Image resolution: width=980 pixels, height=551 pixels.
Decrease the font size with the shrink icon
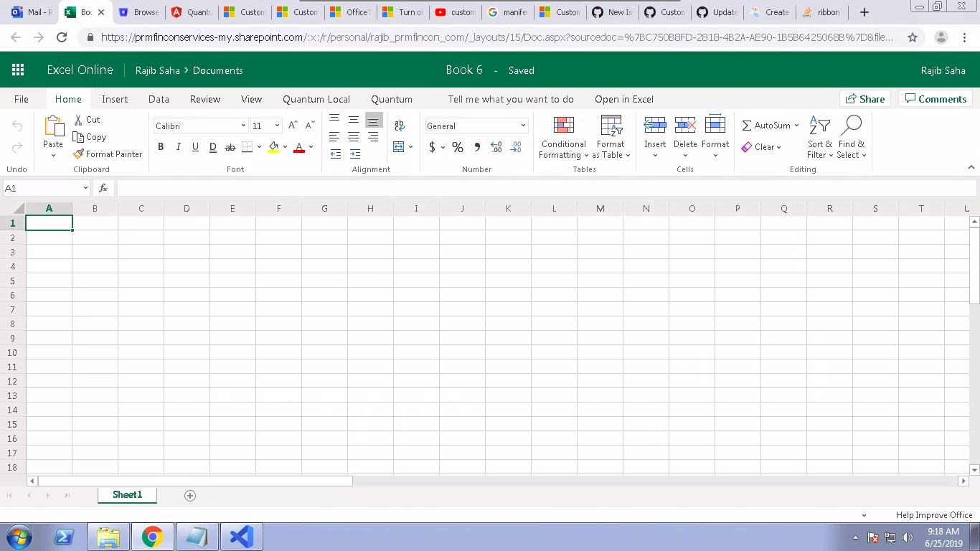click(310, 126)
